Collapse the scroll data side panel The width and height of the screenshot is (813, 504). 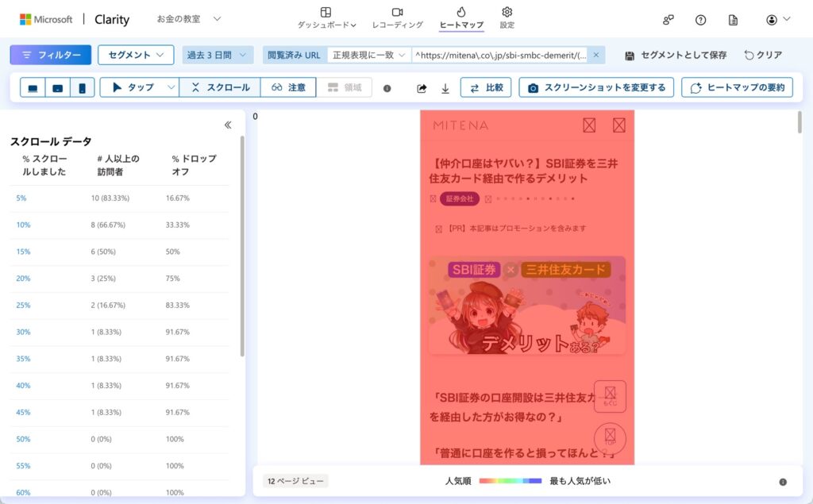228,125
